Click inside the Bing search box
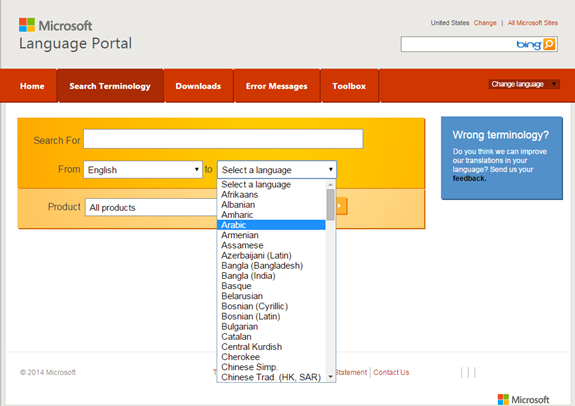 pyautogui.click(x=458, y=44)
